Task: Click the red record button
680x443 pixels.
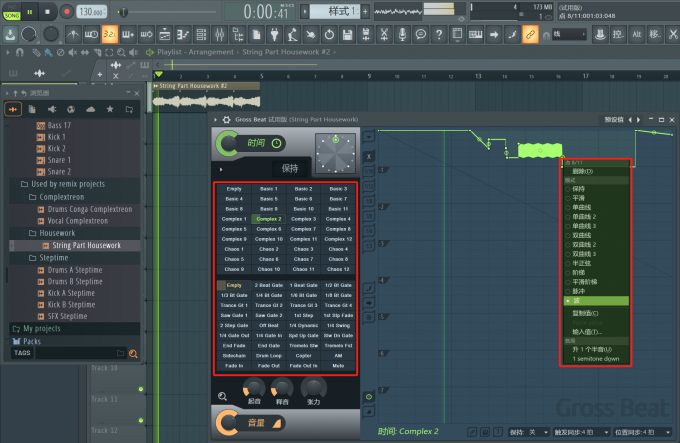Action: [x=66, y=12]
